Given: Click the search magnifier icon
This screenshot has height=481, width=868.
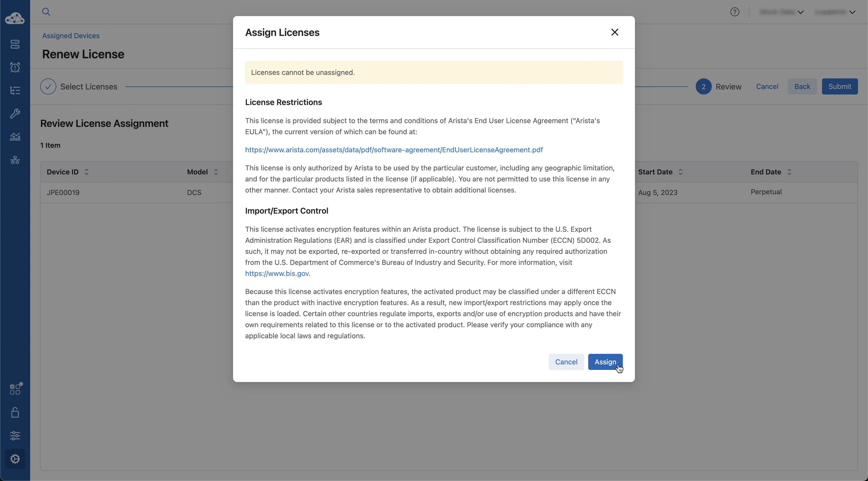Looking at the screenshot, I should click(x=46, y=12).
